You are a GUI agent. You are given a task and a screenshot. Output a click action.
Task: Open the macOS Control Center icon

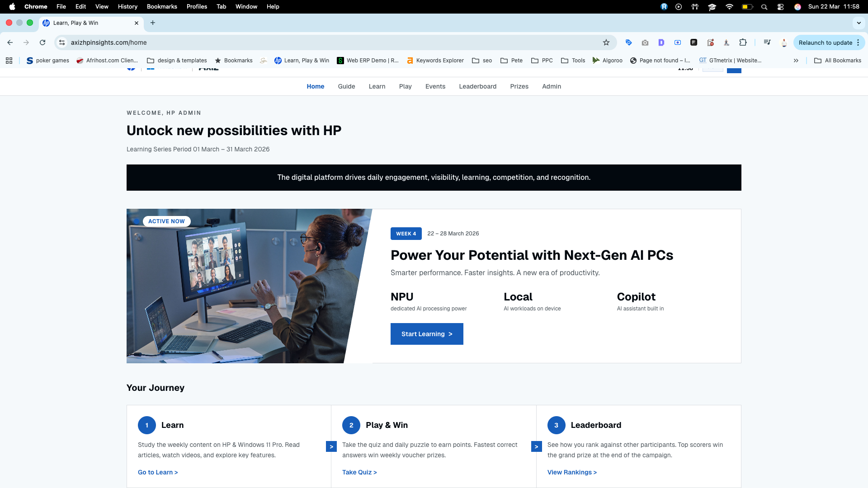pyautogui.click(x=781, y=7)
